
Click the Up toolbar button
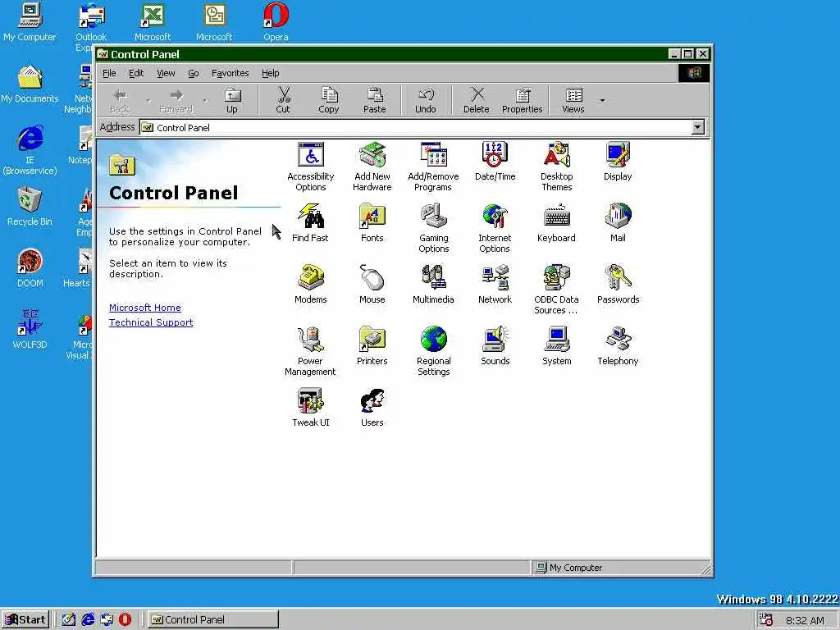click(x=232, y=101)
